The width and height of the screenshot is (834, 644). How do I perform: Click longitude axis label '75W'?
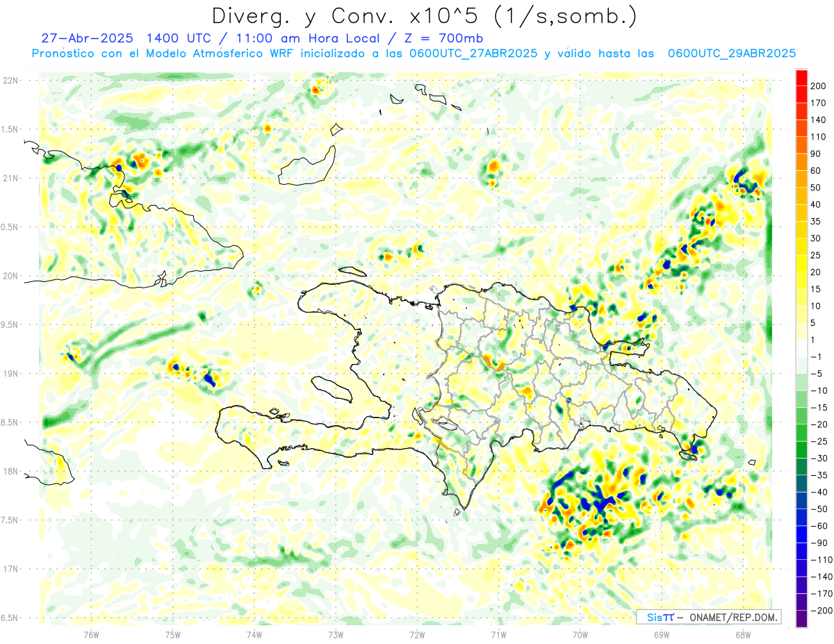pyautogui.click(x=173, y=635)
